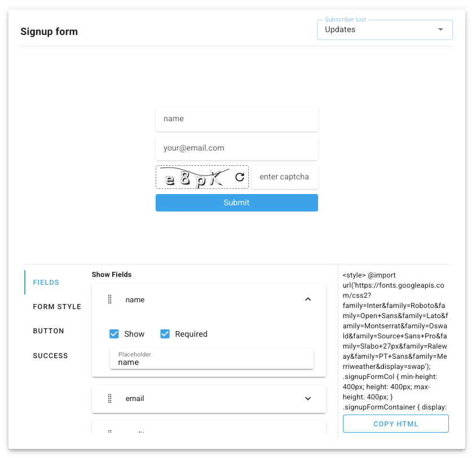Refresh the captcha image
Viewport: 476px width, 458px height.
240,177
